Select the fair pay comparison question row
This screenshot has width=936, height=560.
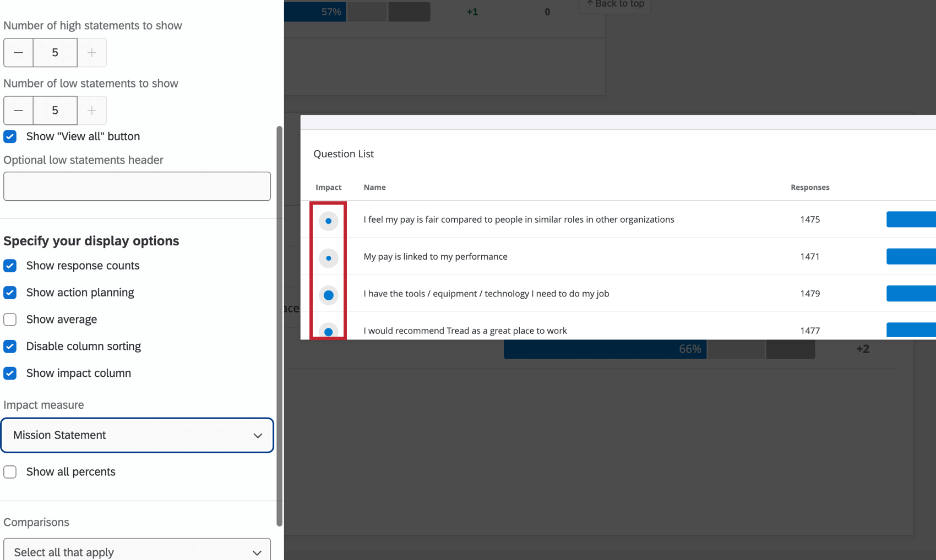tap(518, 219)
